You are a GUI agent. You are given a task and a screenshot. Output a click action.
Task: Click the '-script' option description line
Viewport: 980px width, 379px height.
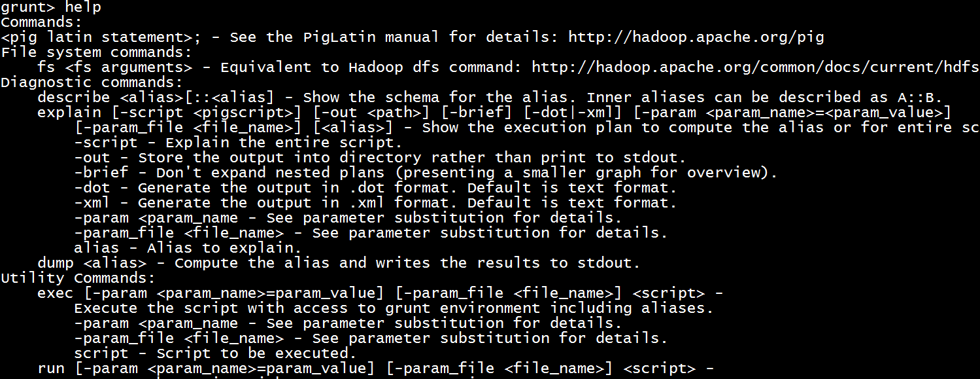(238, 143)
